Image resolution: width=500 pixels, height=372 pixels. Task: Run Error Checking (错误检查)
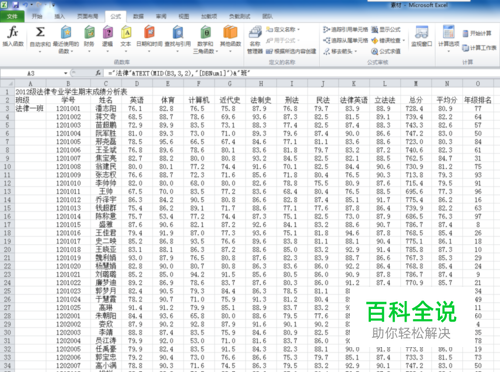tap(386, 40)
